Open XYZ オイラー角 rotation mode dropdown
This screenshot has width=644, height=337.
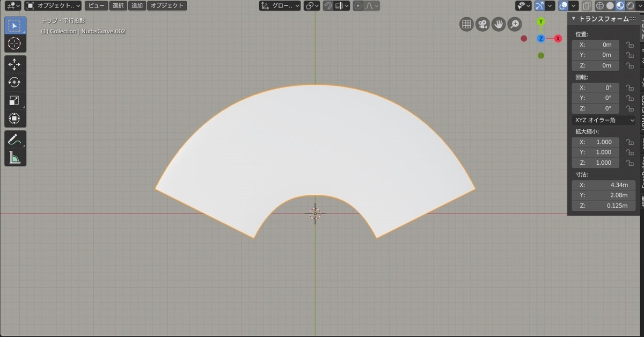[x=604, y=120]
